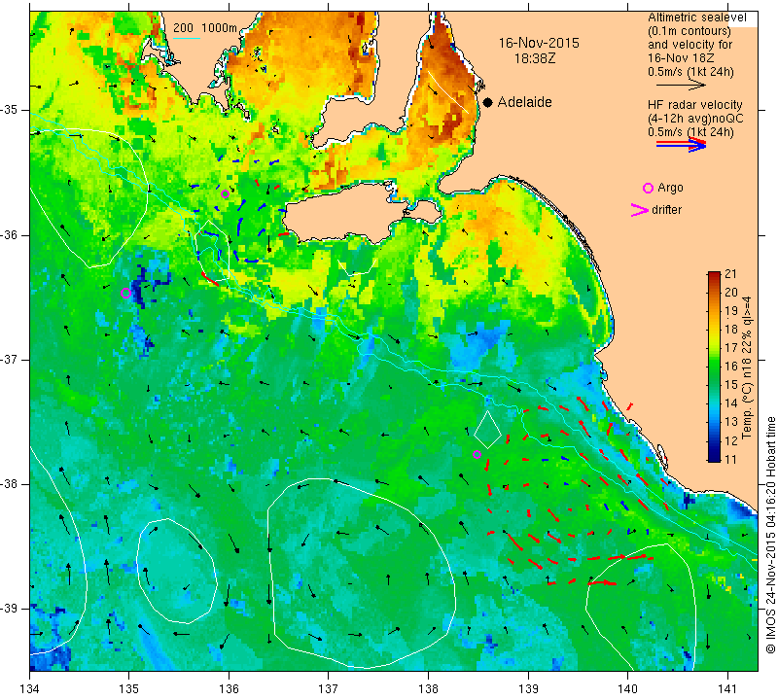Click the longitude label 136
Image resolution: width=778 pixels, height=700 pixels.
[x=229, y=689]
